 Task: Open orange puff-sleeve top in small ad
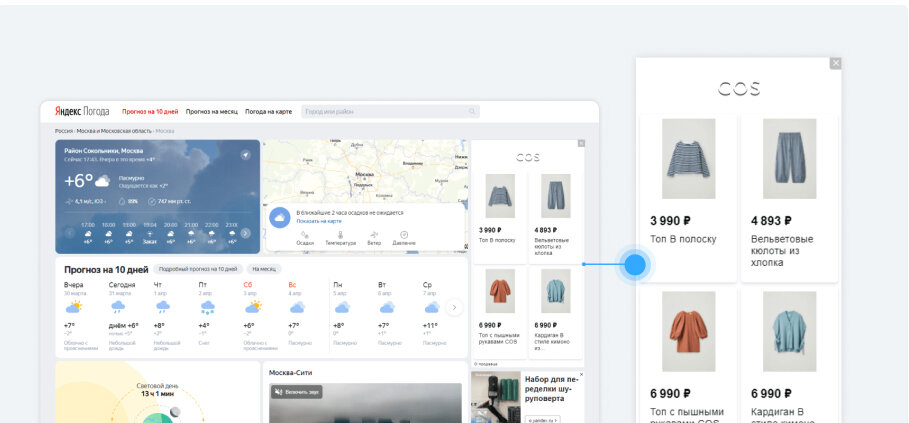[500, 291]
